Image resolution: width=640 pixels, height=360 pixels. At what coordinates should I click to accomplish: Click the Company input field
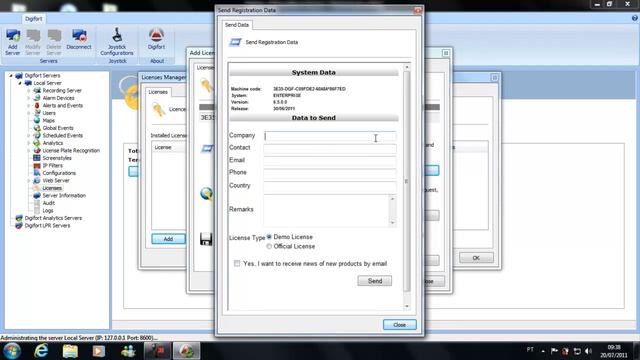[x=330, y=136]
